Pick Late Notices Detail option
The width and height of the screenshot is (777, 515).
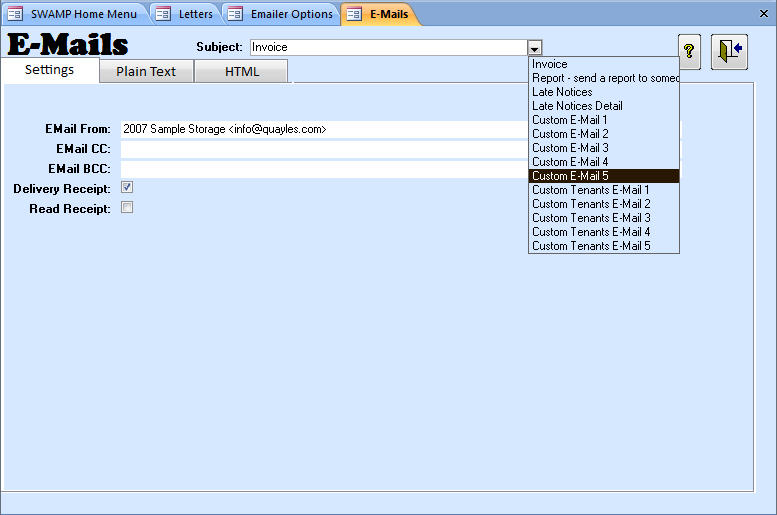click(604, 106)
